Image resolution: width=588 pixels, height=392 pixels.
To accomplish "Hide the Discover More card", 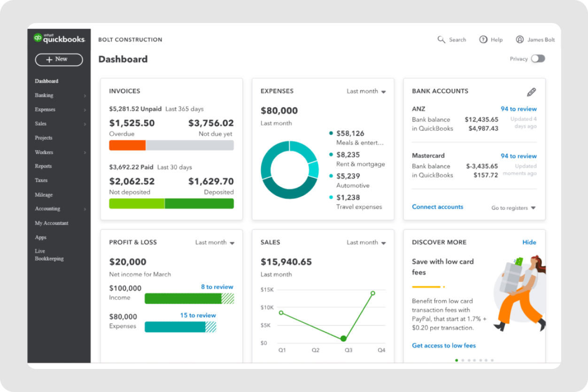I will (529, 242).
